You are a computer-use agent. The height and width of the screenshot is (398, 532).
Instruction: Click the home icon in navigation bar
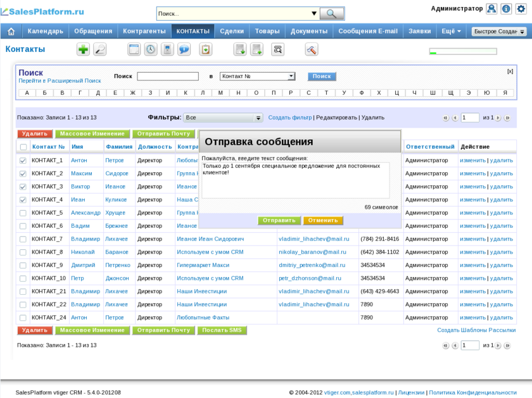point(11,31)
